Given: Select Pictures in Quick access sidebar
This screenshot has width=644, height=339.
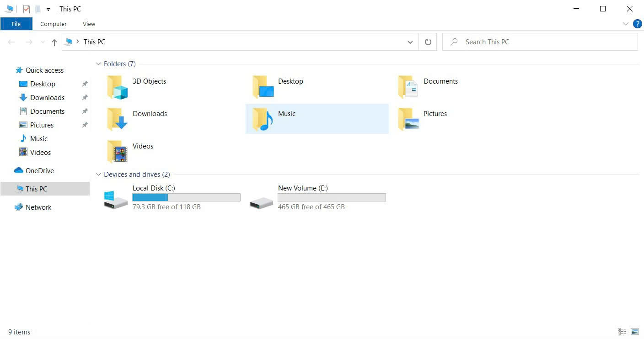Looking at the screenshot, I should pos(42,125).
